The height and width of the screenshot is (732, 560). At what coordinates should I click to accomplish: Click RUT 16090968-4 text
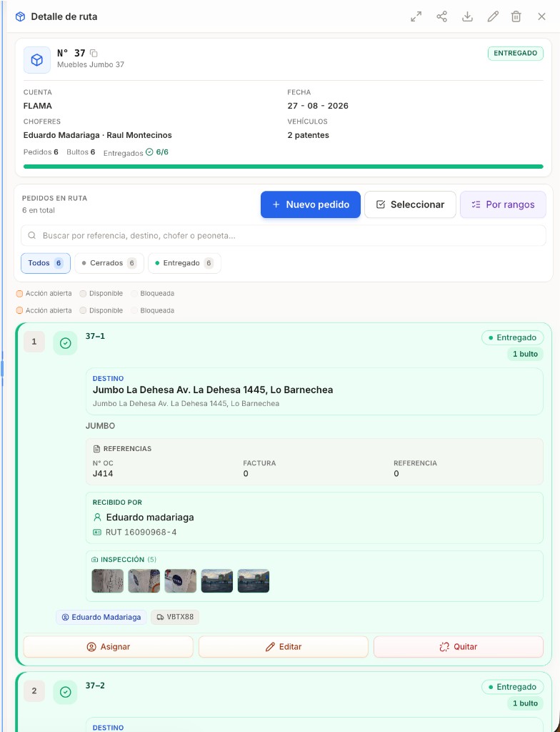[x=141, y=532]
